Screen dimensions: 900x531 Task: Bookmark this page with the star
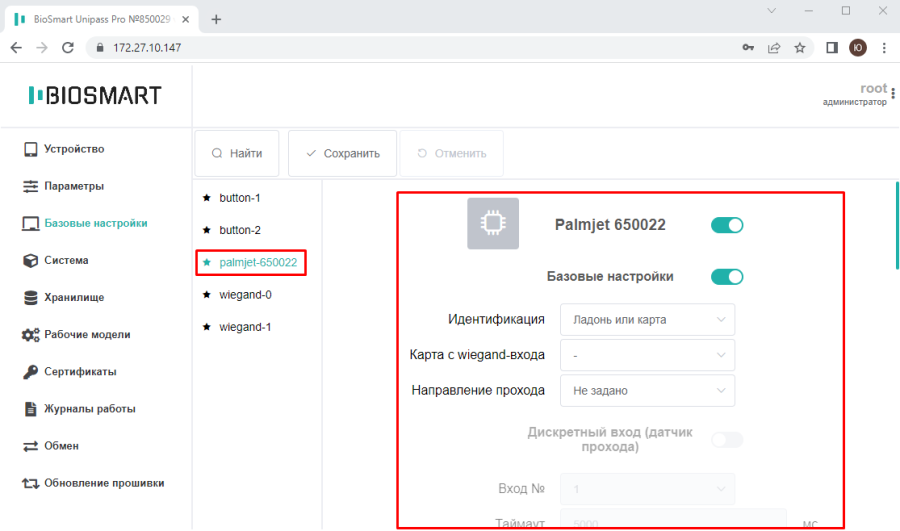point(800,48)
